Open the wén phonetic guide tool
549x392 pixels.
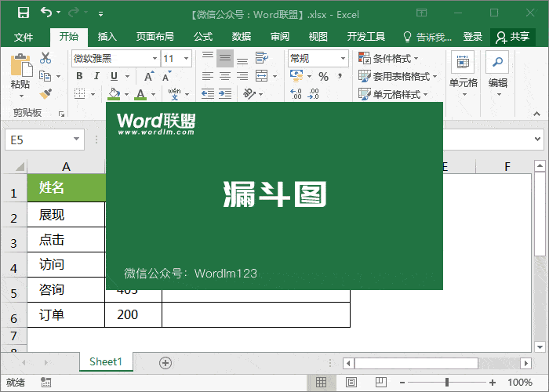pyautogui.click(x=174, y=94)
